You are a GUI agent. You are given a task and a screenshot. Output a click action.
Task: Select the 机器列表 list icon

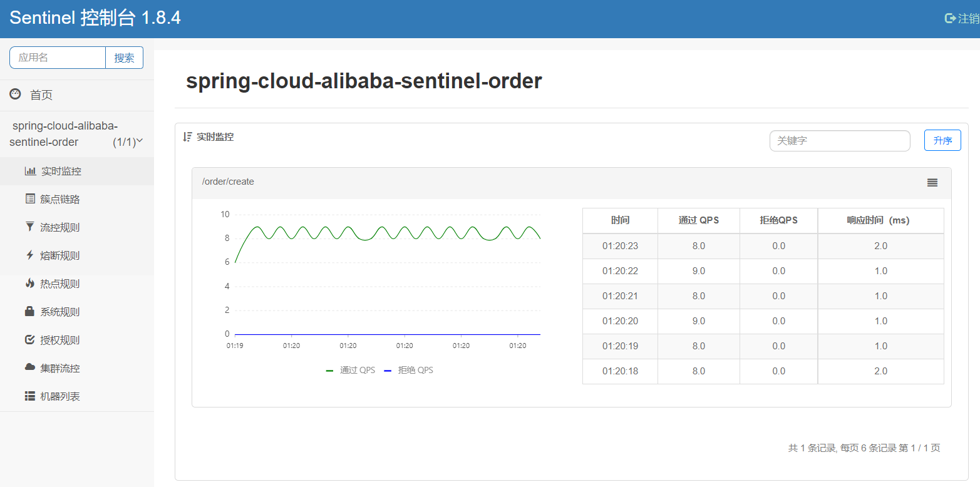point(29,396)
